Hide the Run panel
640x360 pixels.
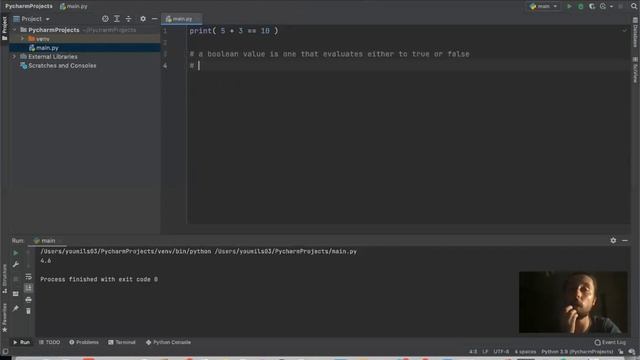click(x=625, y=241)
